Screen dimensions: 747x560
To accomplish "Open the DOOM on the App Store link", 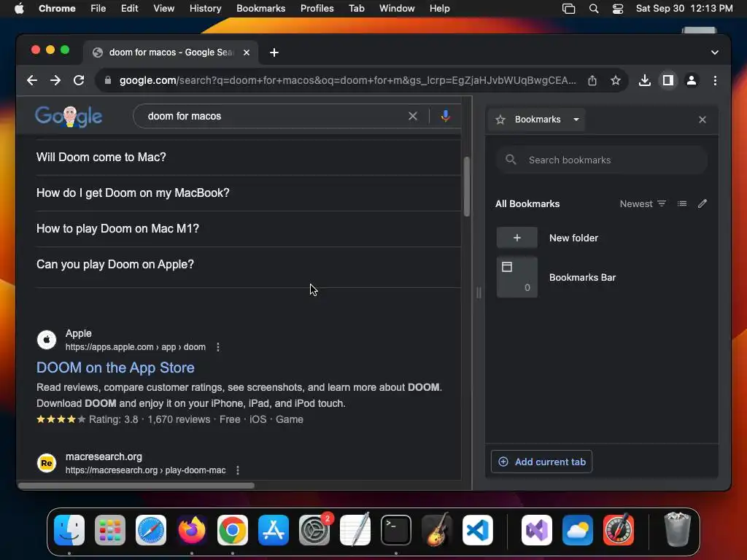I will coord(115,367).
